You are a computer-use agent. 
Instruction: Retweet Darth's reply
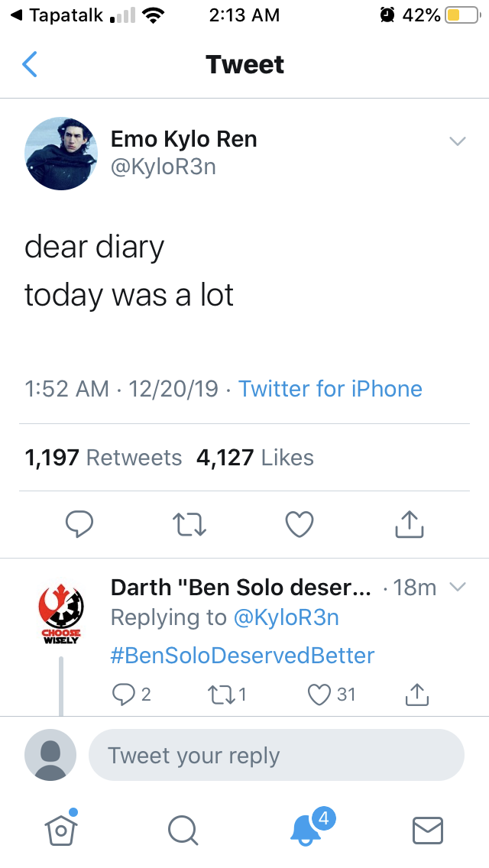point(226,695)
